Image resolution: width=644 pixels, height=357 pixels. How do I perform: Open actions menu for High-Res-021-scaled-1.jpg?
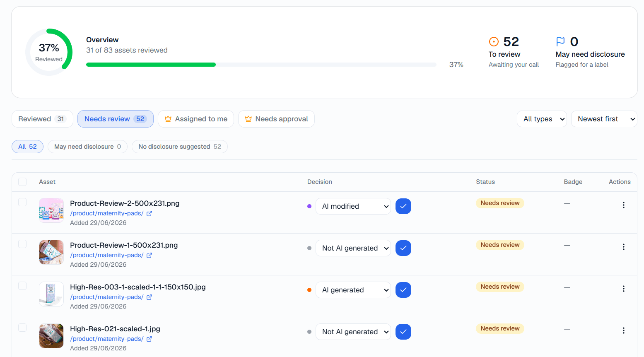coord(623,330)
